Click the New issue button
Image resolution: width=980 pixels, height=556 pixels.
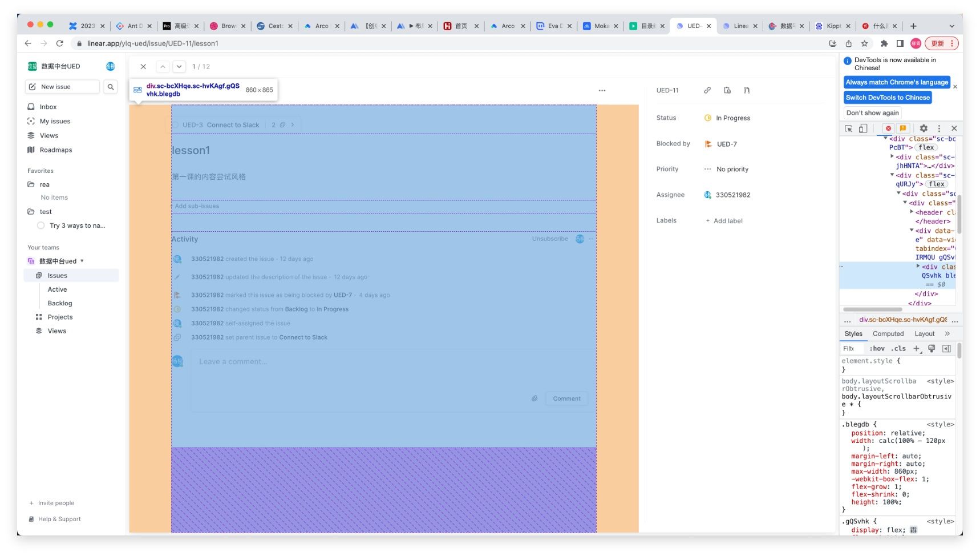click(62, 87)
